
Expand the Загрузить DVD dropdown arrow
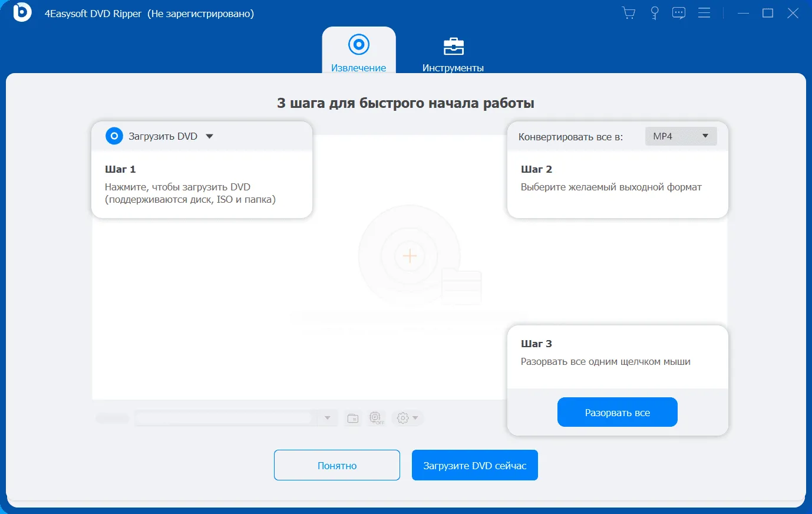pyautogui.click(x=209, y=137)
